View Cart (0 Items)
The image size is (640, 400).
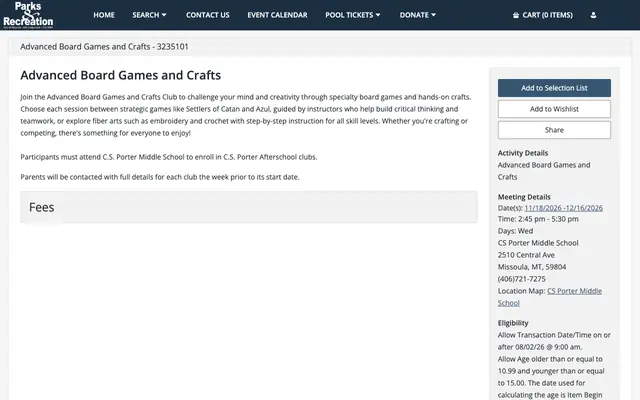(542, 15)
